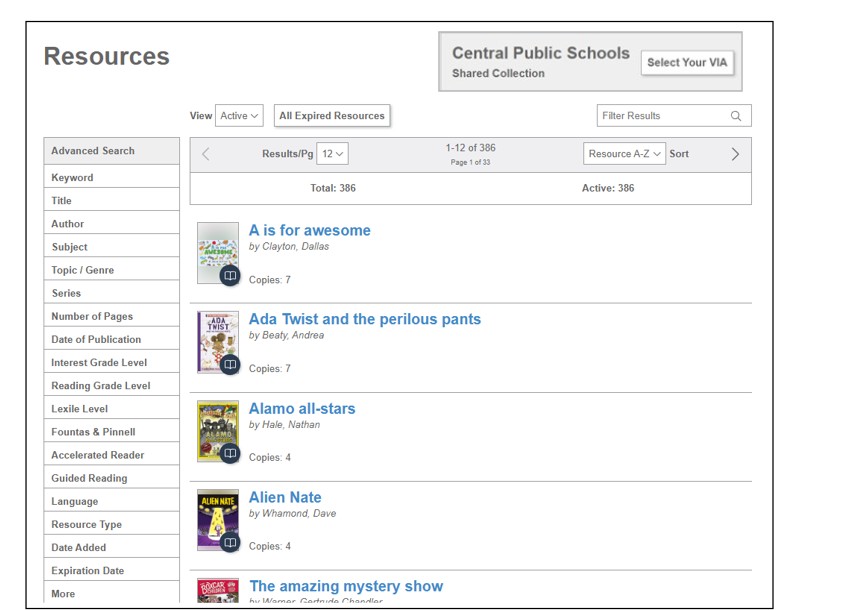This screenshot has width=853, height=610.
Task: Click into the Filter Results field
Action: pyautogui.click(x=673, y=115)
